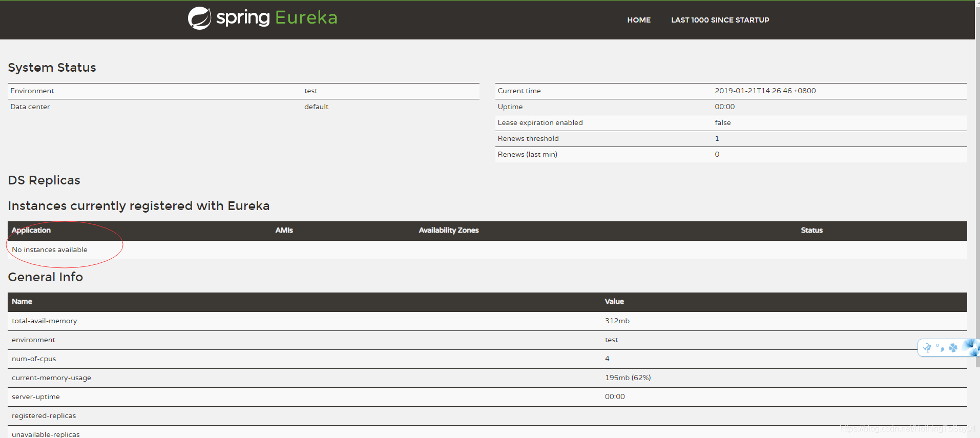Click the false value for lease expiration
Viewport: 980px width, 438px height.
(722, 122)
